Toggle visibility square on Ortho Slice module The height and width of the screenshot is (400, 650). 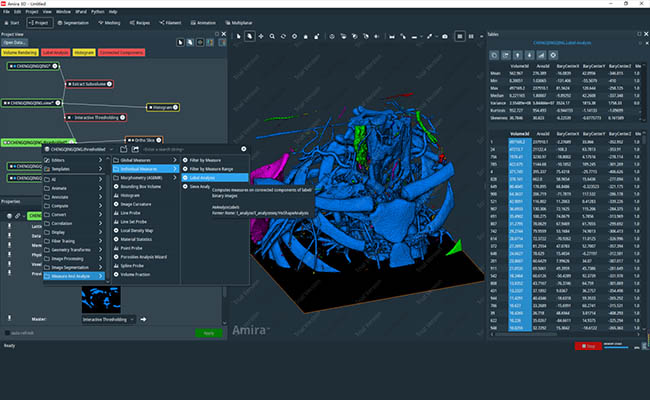click(129, 140)
